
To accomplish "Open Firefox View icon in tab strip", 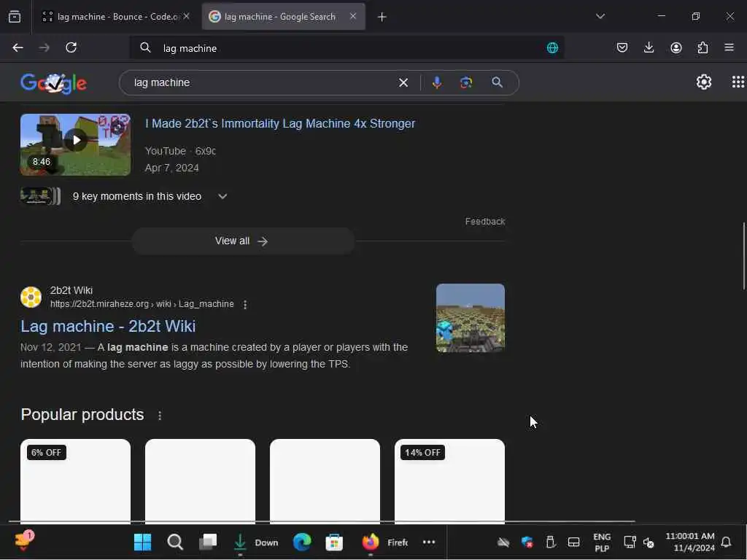I will pyautogui.click(x=15, y=17).
